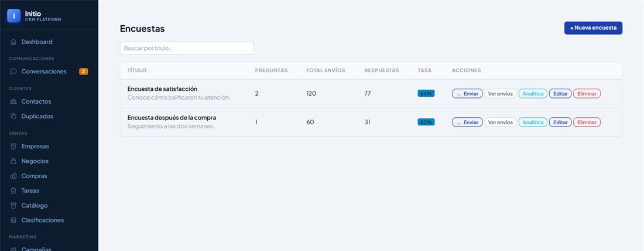644x251 pixels.
Task: View envíos for Encuesta de satisfacción
Action: click(x=500, y=94)
